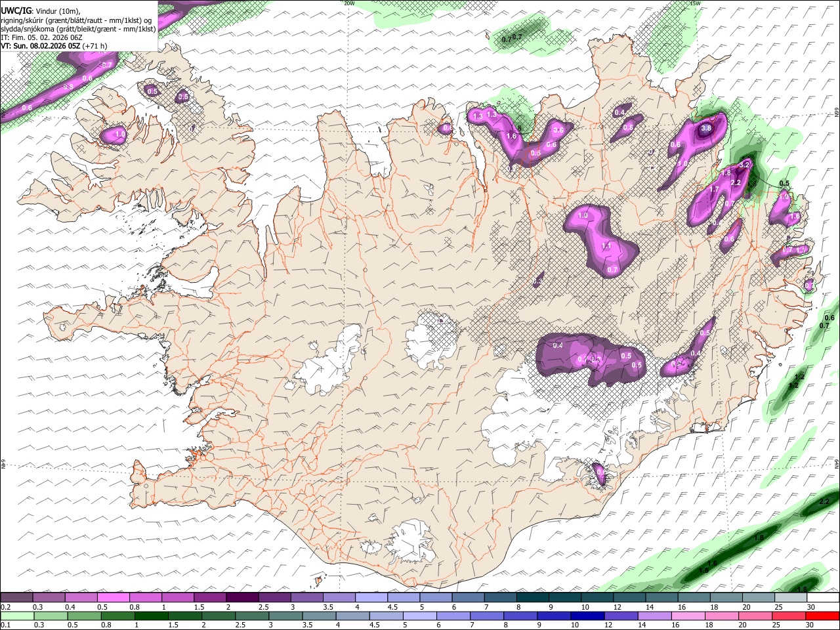Click the "15W" longitude label

(x=696, y=3)
